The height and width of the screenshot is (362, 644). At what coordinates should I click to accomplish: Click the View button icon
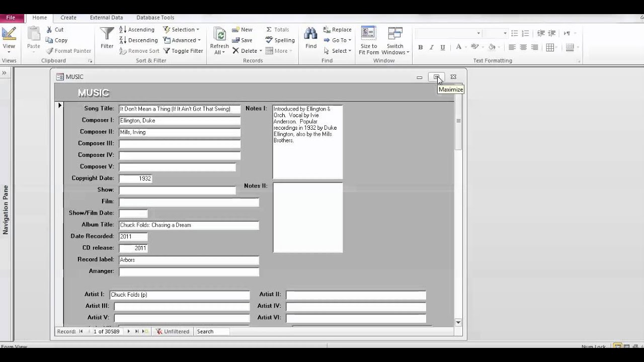point(9,34)
